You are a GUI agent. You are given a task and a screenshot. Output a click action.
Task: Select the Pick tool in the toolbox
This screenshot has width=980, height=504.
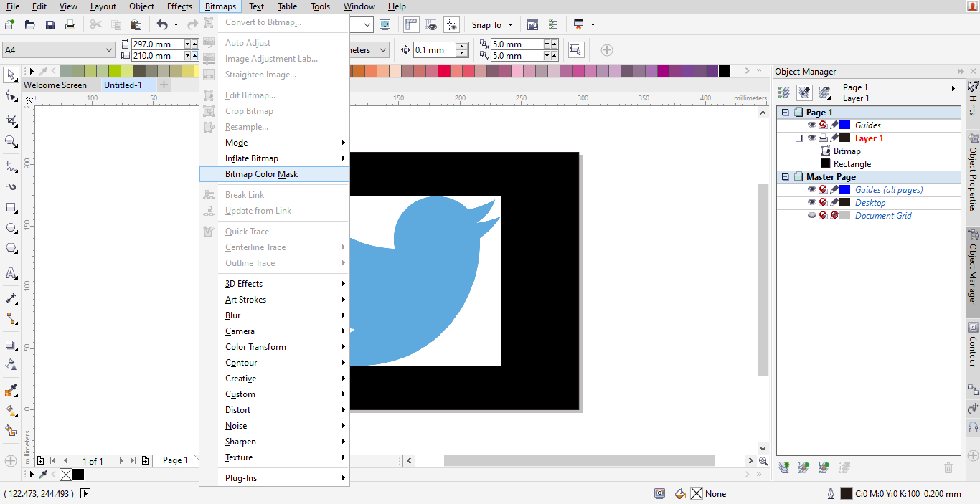coord(11,75)
